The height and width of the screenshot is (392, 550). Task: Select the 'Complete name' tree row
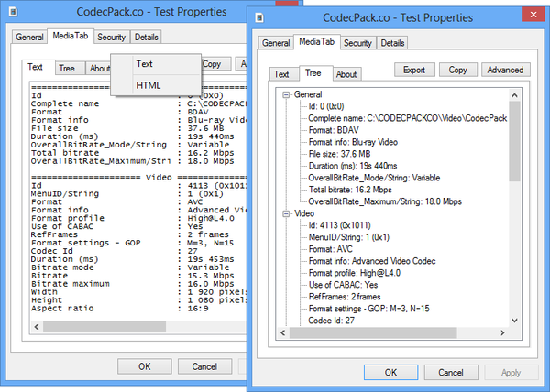(408, 118)
